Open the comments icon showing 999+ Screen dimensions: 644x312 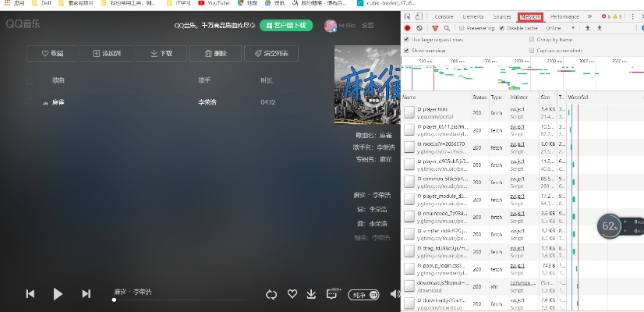[332, 294]
